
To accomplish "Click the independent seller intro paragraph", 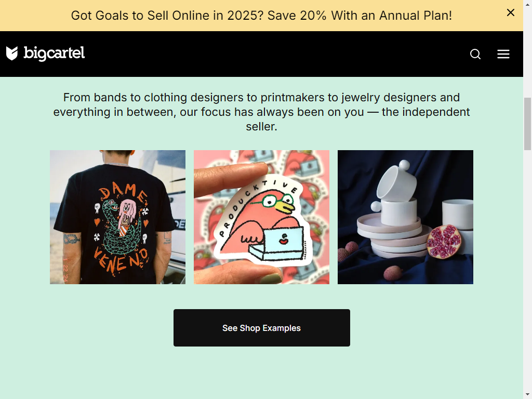I will pyautogui.click(x=262, y=112).
